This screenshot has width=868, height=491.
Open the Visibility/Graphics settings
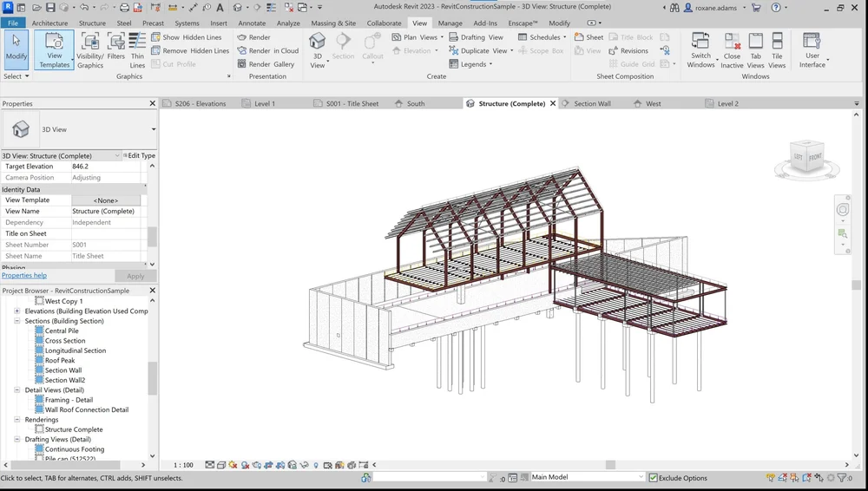coord(90,48)
